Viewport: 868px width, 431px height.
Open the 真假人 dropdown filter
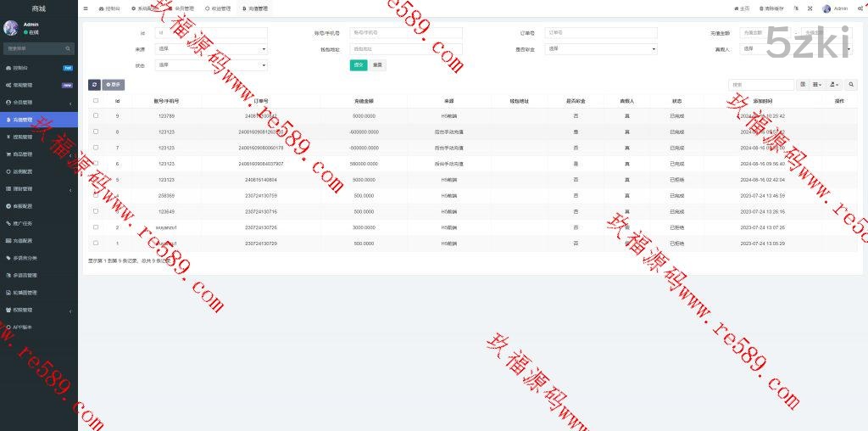tap(795, 48)
